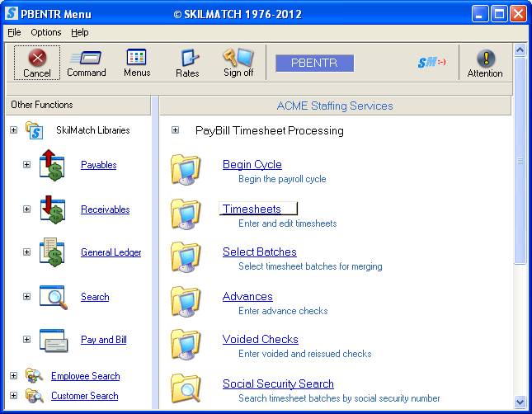The height and width of the screenshot is (414, 532).
Task: Click the Advances folder icon
Action: (x=186, y=301)
